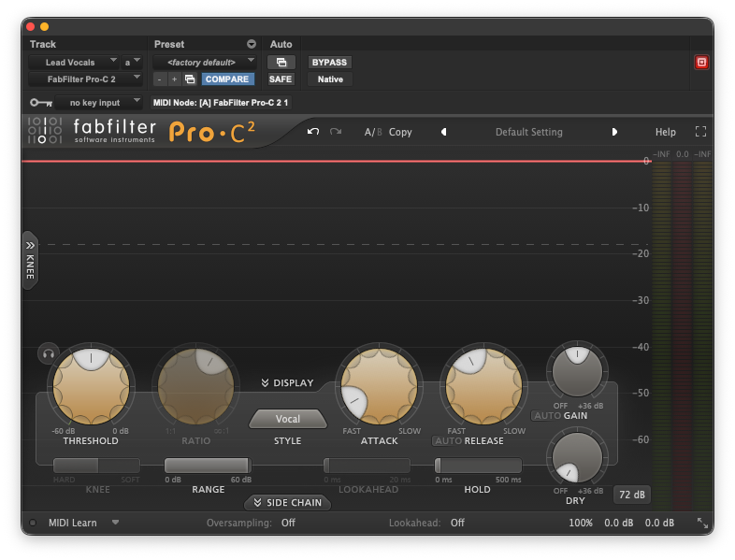Click the LOOKAHEAD slider

pyautogui.click(x=367, y=466)
